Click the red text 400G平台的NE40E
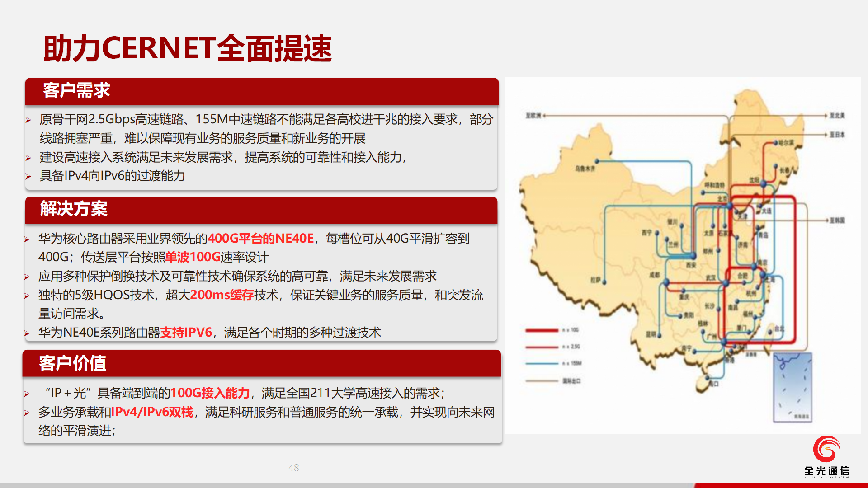This screenshot has width=868, height=488. (x=260, y=238)
